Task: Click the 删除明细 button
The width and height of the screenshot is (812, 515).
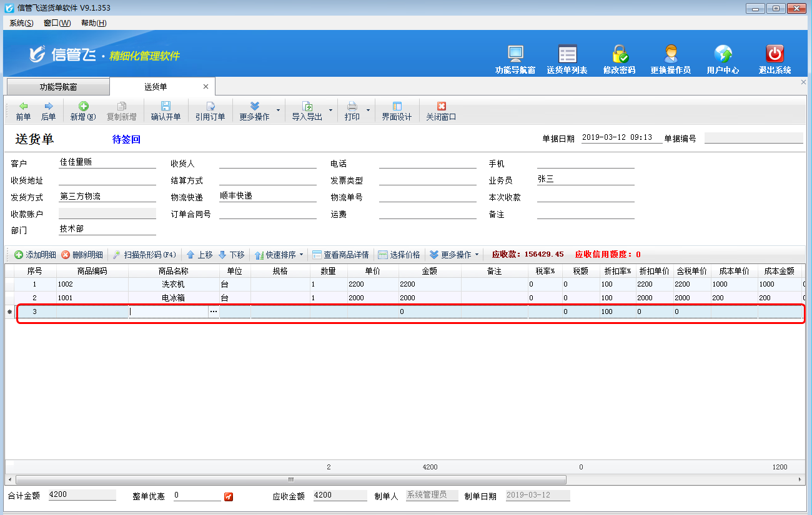Action: click(82, 255)
